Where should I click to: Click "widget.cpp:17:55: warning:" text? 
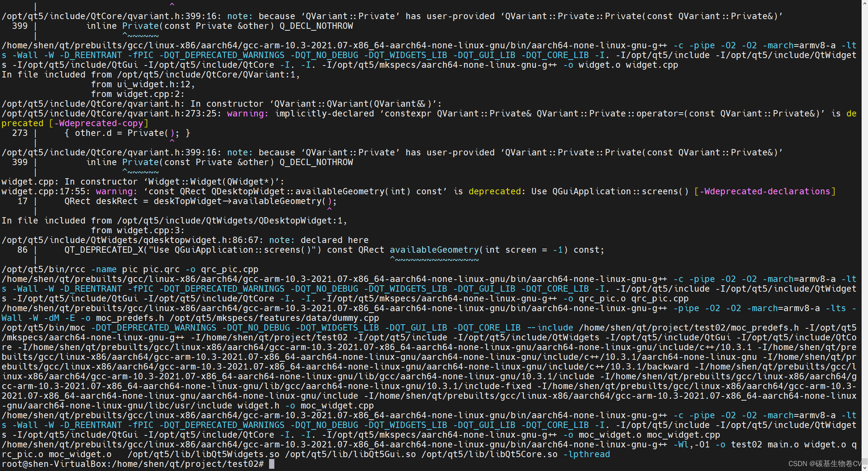click(70, 191)
